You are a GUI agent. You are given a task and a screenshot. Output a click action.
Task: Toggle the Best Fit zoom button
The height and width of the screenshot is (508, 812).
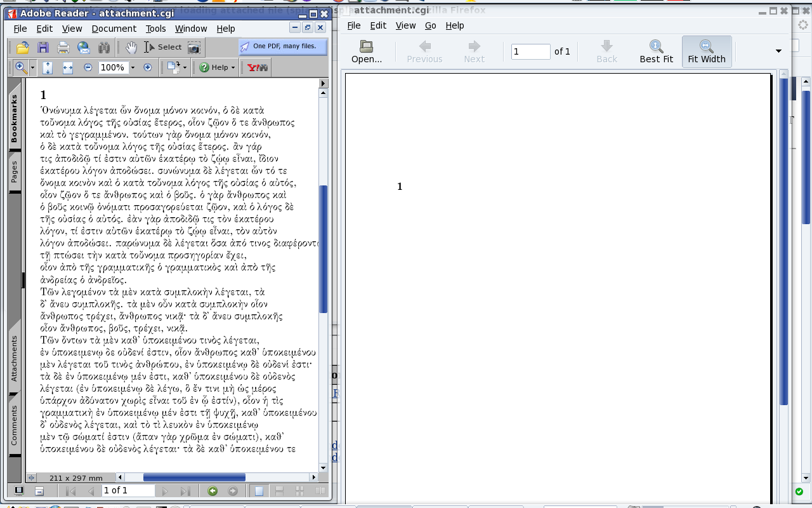click(x=656, y=51)
